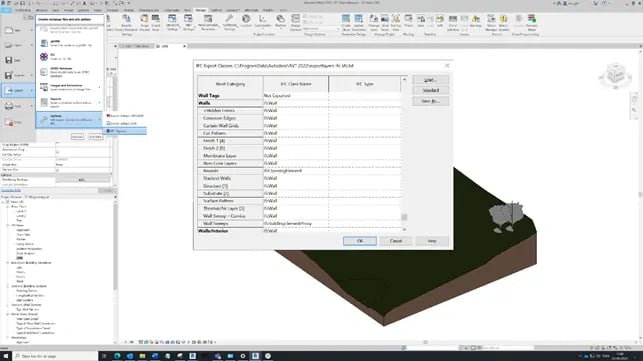The height and width of the screenshot is (361, 643).
Task: Open the File tab
Action: point(6,10)
